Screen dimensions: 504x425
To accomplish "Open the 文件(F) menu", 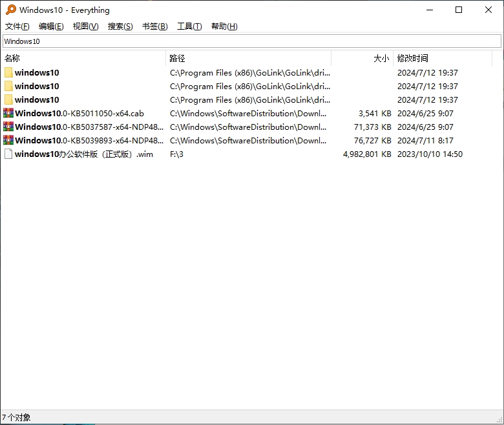I will click(17, 26).
